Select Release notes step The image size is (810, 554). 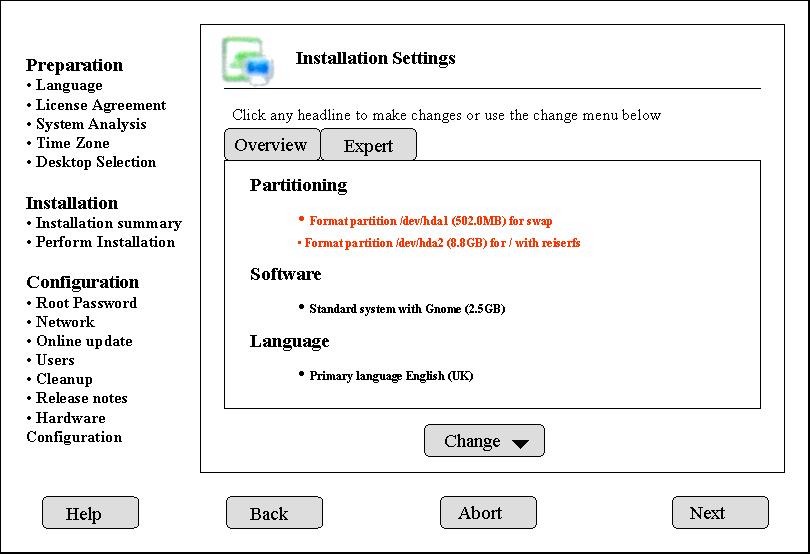77,398
